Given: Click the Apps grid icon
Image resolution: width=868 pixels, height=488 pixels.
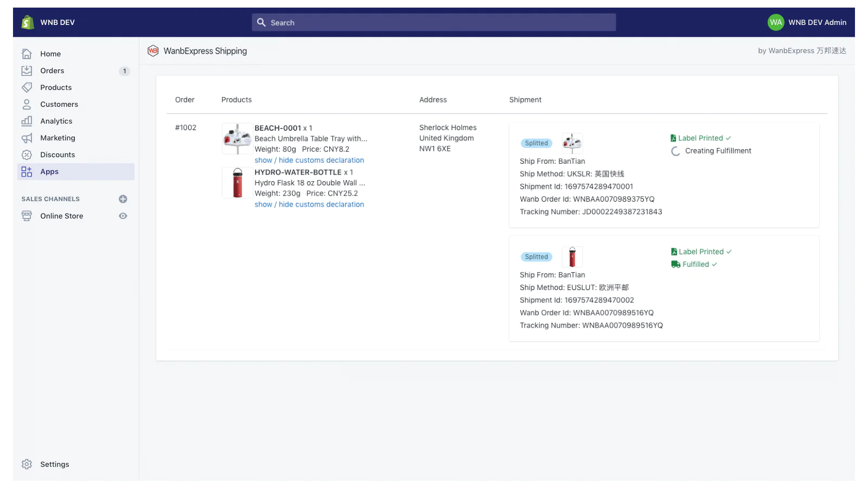Looking at the screenshot, I should coord(27,171).
